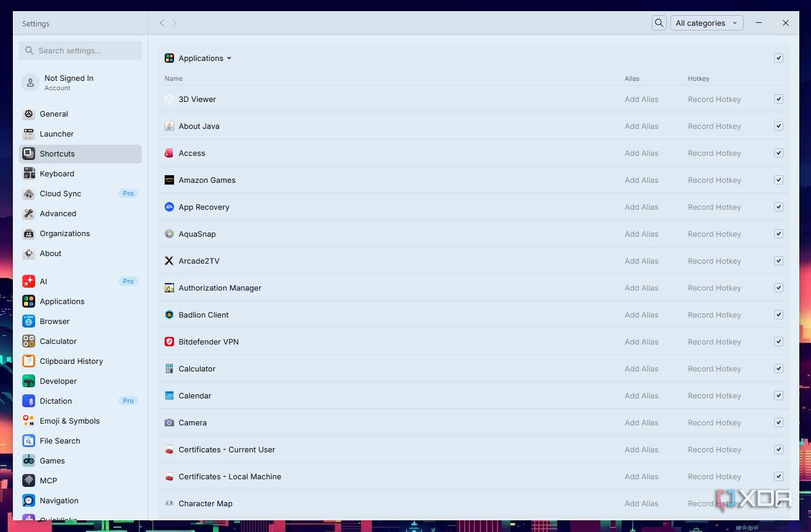Open the Clipboard History extension settings

click(80, 362)
